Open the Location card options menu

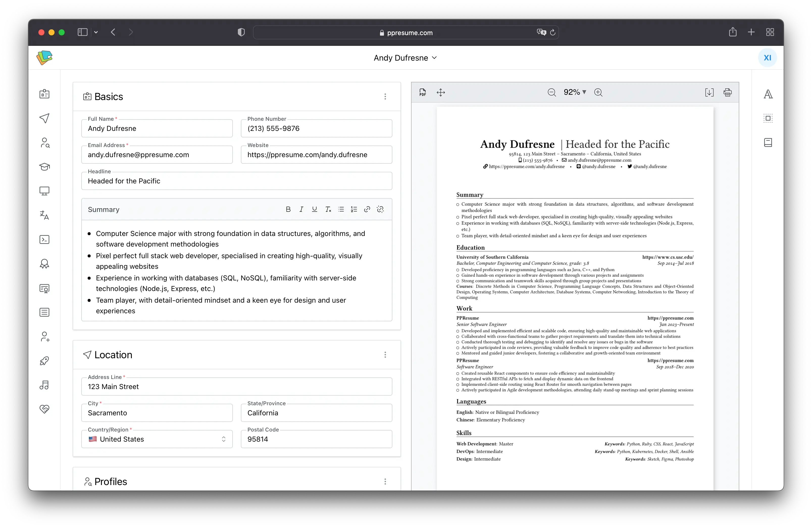(385, 355)
